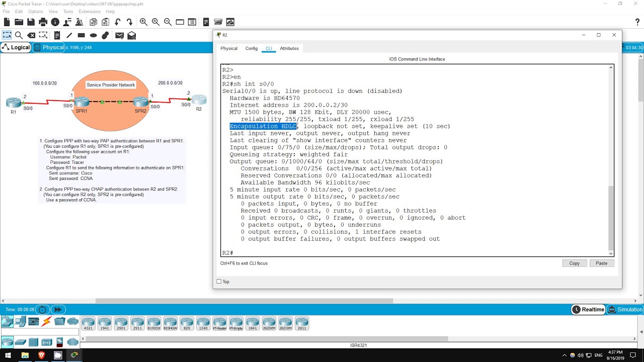
Task: Add Simple PDU envelope icon
Action: pyautogui.click(x=119, y=35)
